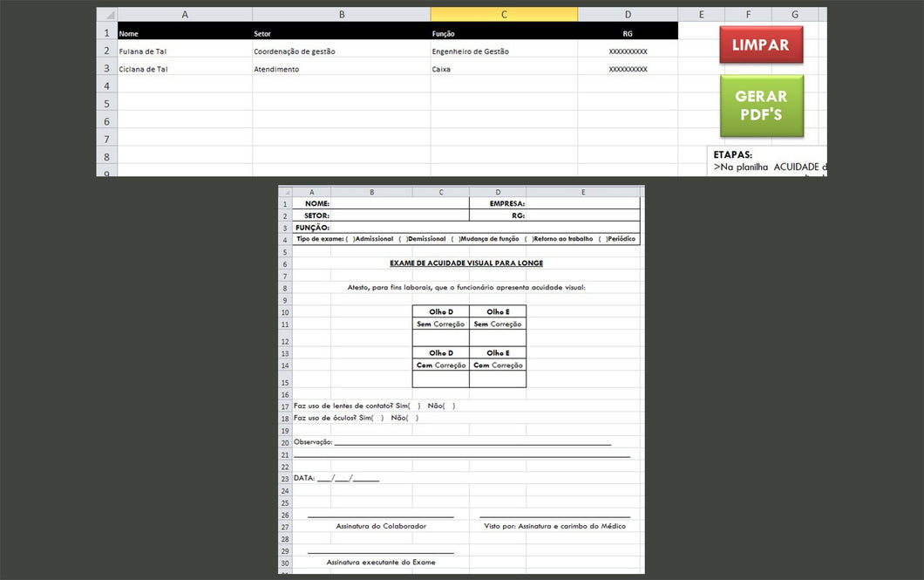Screen dimensions: 924x580
Task: Click the black RG header cell
Action: tap(628, 33)
